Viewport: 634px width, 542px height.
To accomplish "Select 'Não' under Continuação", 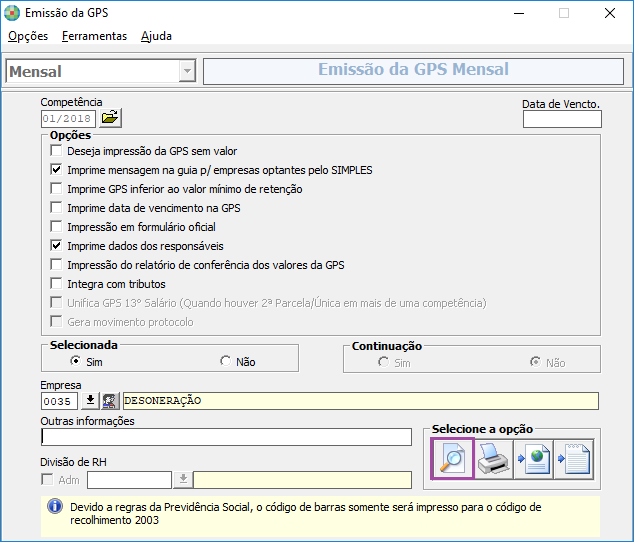I will 535,362.
